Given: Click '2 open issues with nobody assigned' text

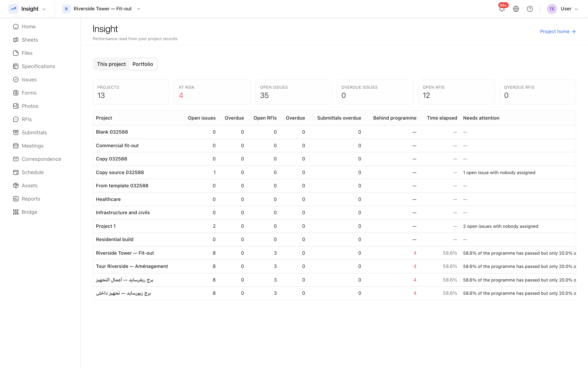Looking at the screenshot, I should click(x=501, y=226).
